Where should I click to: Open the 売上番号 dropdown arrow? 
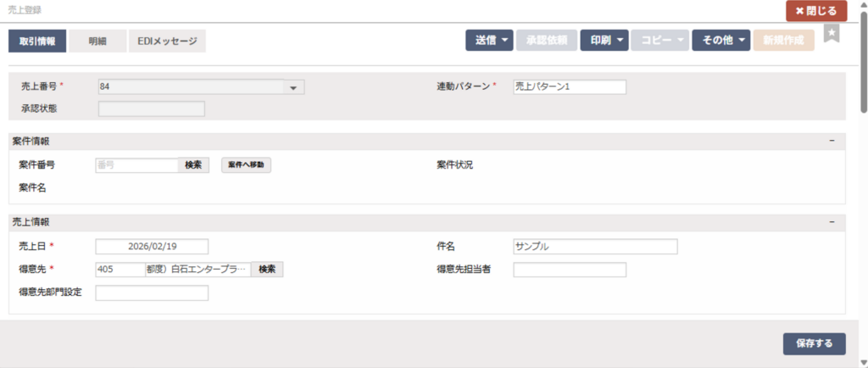point(292,86)
